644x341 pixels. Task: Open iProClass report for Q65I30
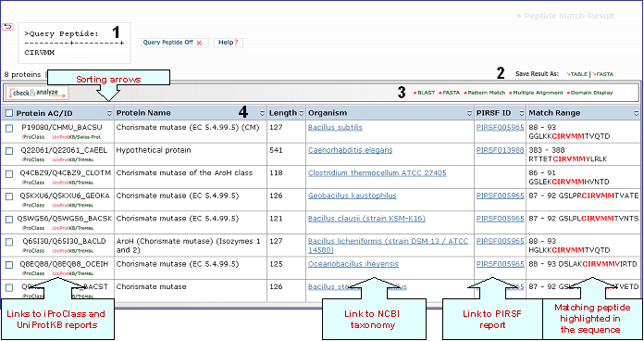point(33,250)
